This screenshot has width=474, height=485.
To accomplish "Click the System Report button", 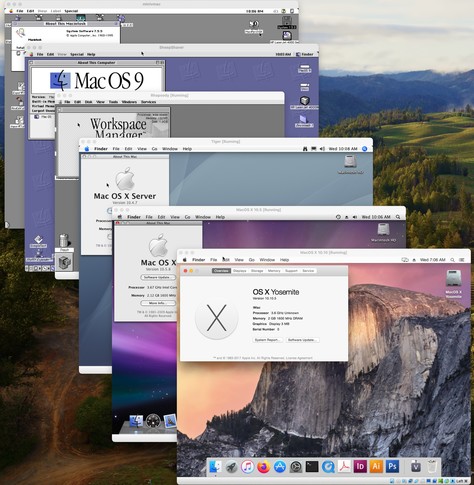I will [x=268, y=340].
